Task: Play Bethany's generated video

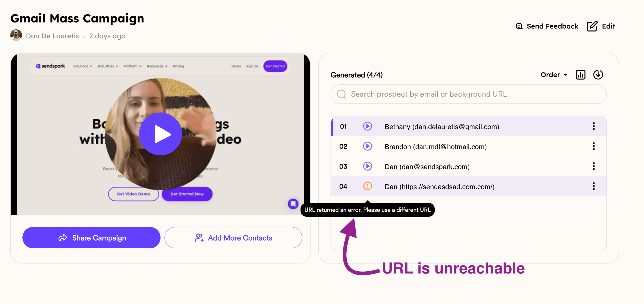Action: tap(367, 126)
